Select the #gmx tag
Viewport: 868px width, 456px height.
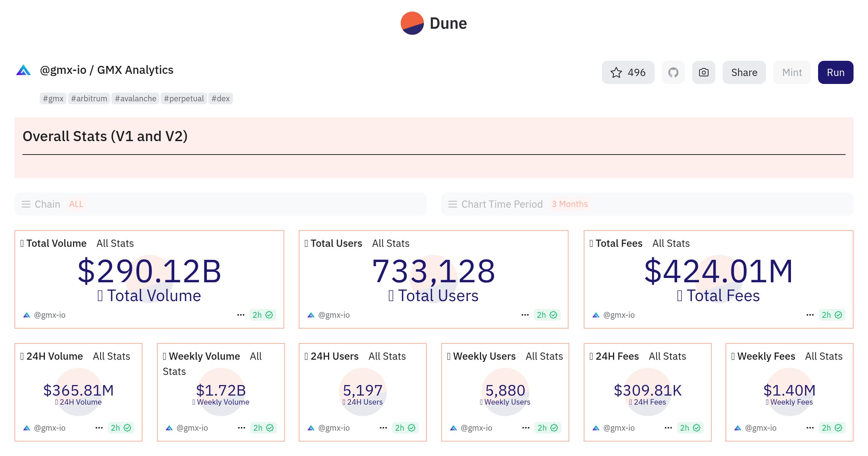click(x=53, y=98)
